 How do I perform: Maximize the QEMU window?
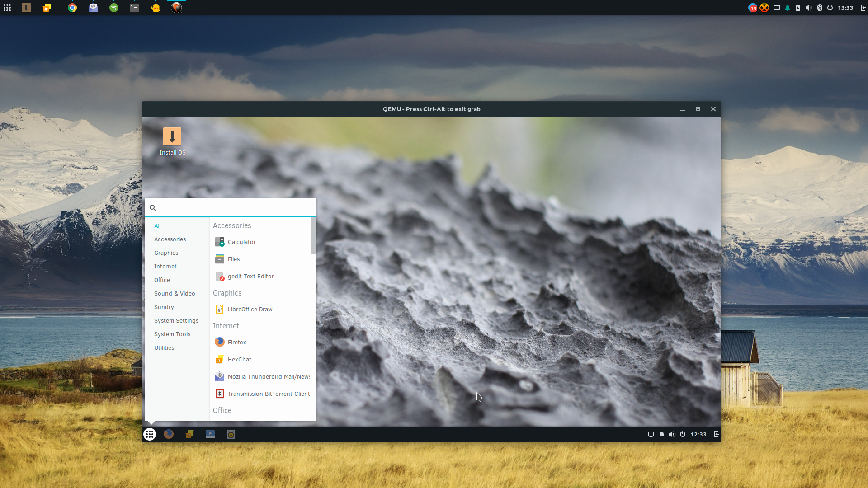click(x=698, y=109)
